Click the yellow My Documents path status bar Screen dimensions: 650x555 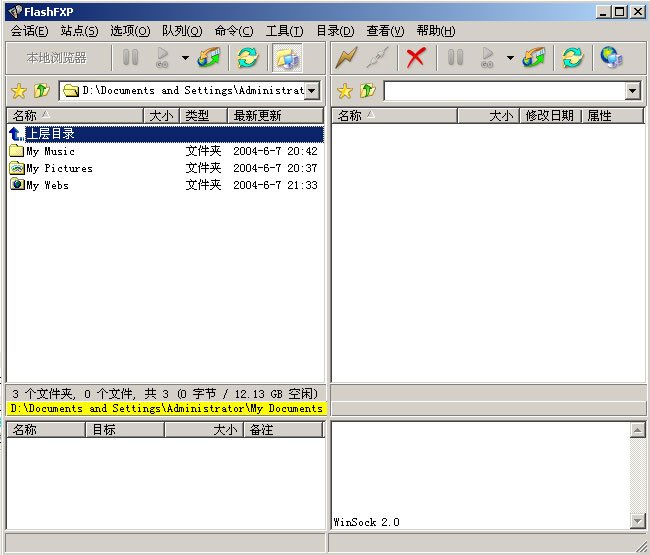point(167,408)
